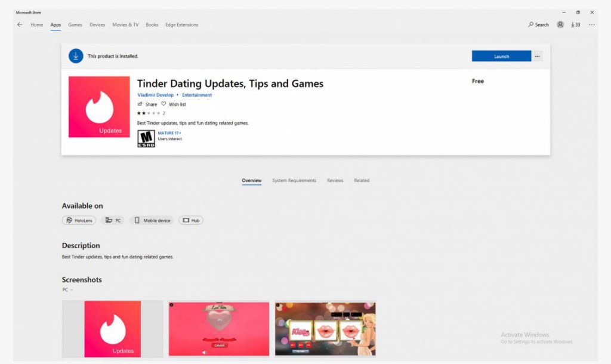Open the Devices tab

tap(97, 24)
